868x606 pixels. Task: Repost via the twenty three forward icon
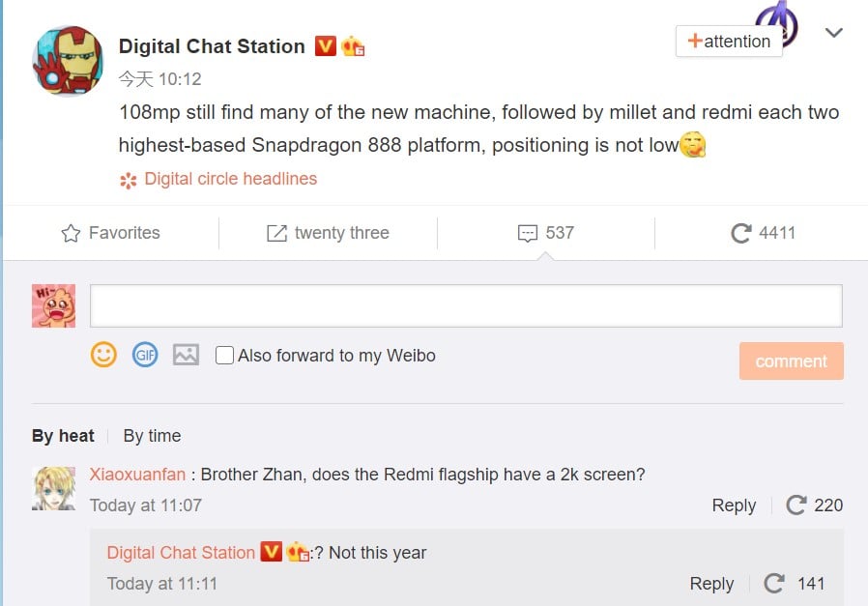pos(328,233)
